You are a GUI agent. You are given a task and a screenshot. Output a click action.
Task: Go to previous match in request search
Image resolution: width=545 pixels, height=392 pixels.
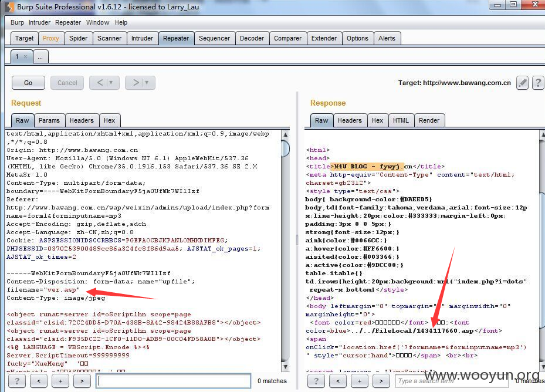[x=39, y=381]
